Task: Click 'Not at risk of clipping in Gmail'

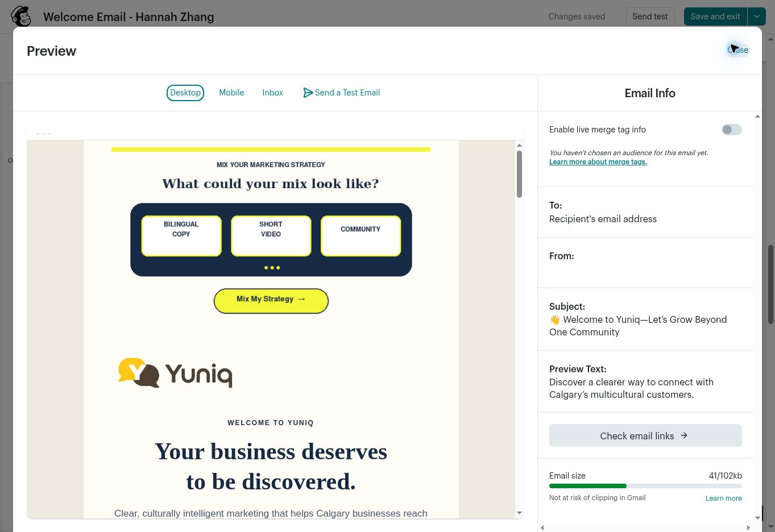Action: pyautogui.click(x=597, y=498)
